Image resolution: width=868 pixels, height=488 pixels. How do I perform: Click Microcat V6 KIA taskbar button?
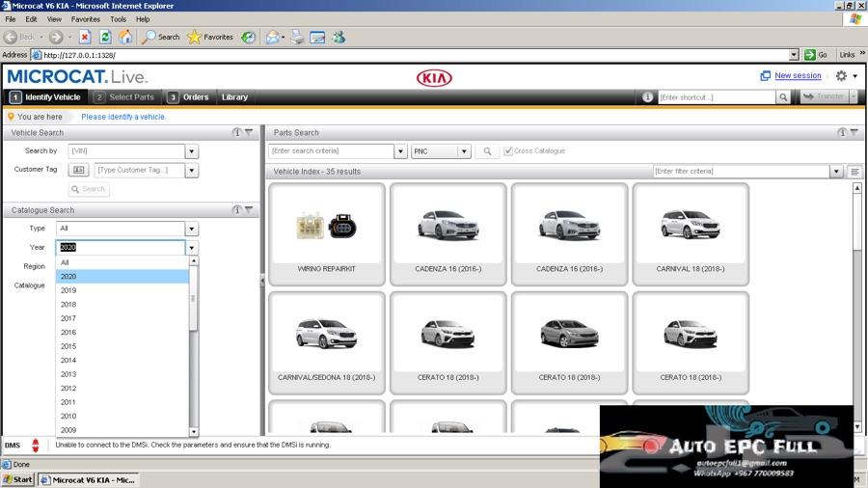click(89, 479)
